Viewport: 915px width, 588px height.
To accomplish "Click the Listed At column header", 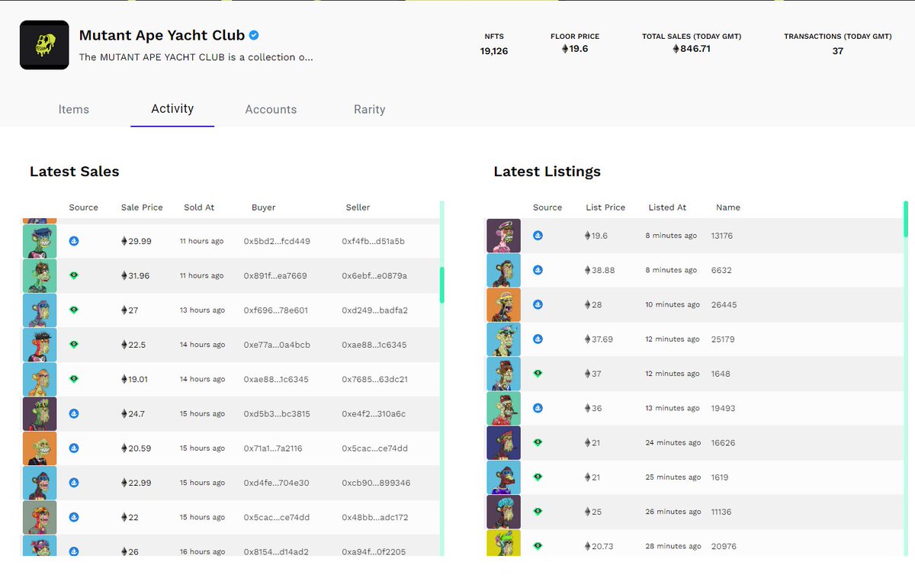I will point(667,207).
